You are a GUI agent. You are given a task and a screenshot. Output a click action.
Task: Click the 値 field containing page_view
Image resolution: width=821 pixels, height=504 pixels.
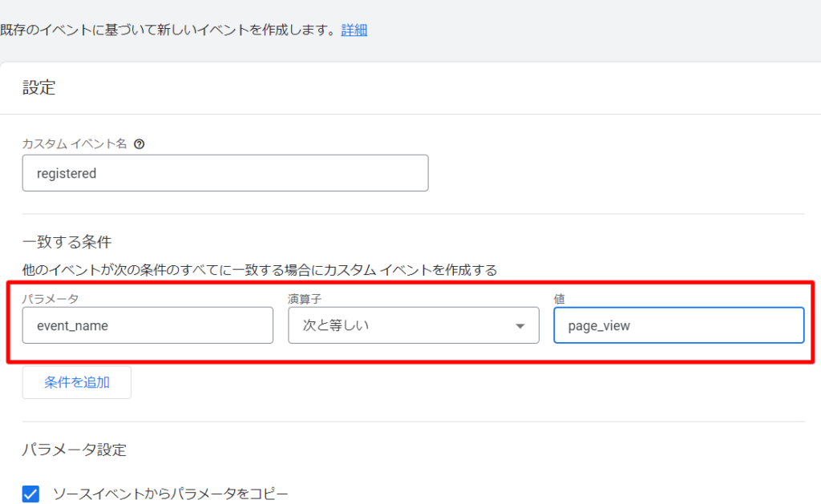tap(678, 325)
